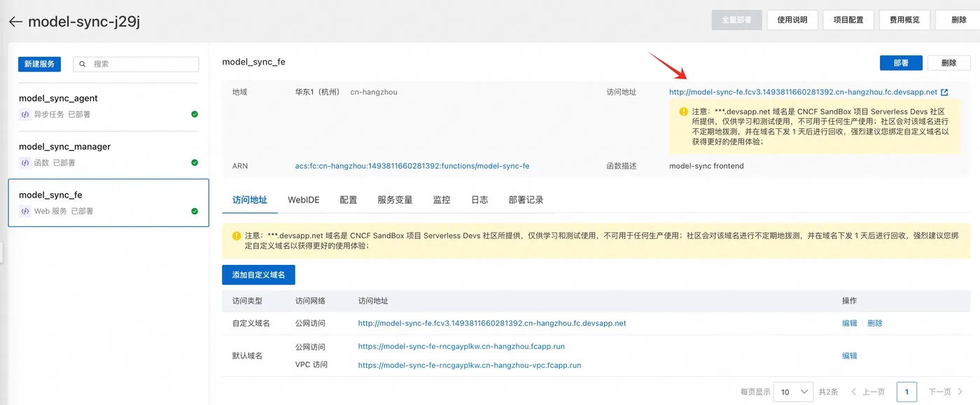Click the collapse handle at left edge
This screenshot has width=980, height=405.
click(x=1, y=252)
